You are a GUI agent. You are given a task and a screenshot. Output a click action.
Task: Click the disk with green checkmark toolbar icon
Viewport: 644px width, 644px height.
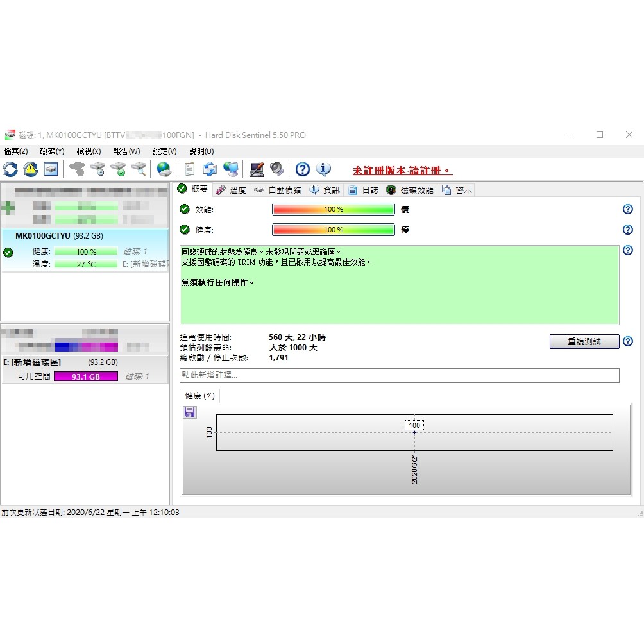tap(118, 169)
